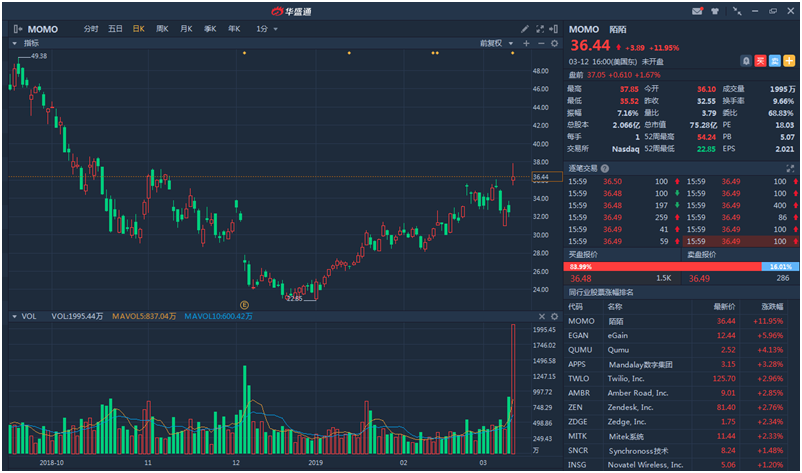The height and width of the screenshot is (473, 802).
Task: Click the red buy (买) button
Action: [x=760, y=61]
